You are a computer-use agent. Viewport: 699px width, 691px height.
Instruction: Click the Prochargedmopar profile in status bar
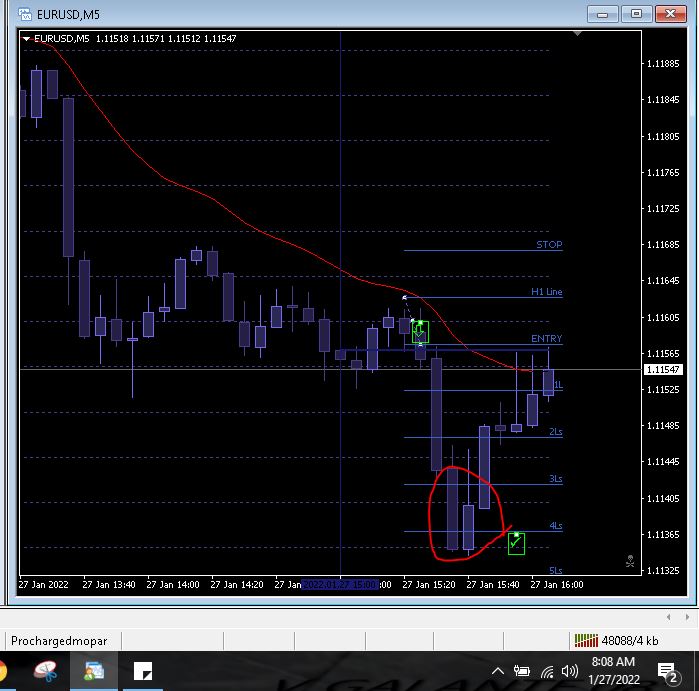(59, 641)
